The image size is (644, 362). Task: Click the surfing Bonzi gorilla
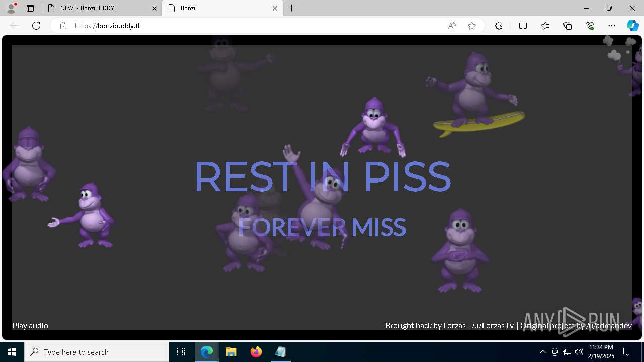pyautogui.click(x=475, y=94)
